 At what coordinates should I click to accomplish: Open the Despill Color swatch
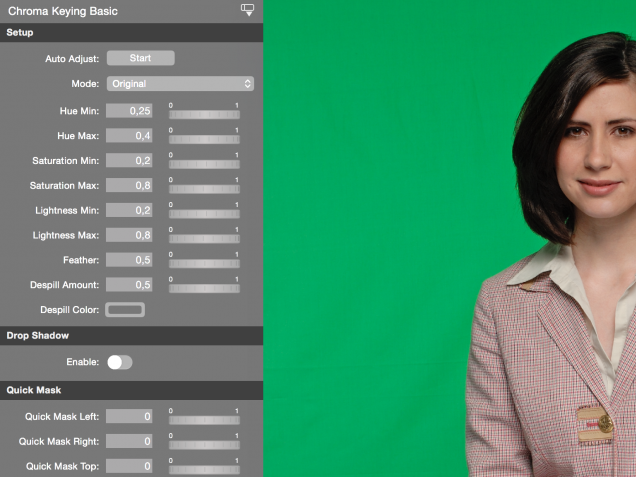click(125, 310)
